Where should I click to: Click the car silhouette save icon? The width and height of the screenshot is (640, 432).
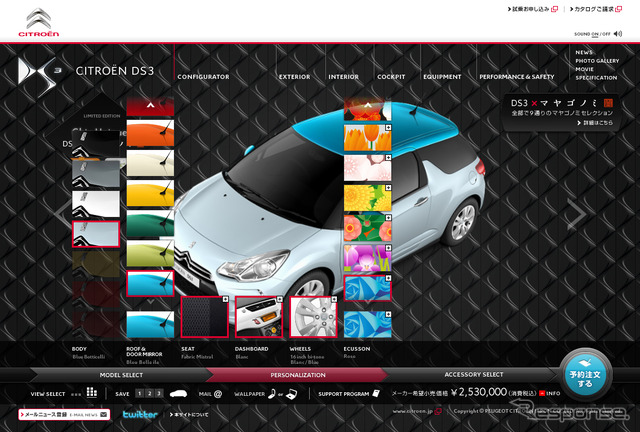click(x=178, y=394)
